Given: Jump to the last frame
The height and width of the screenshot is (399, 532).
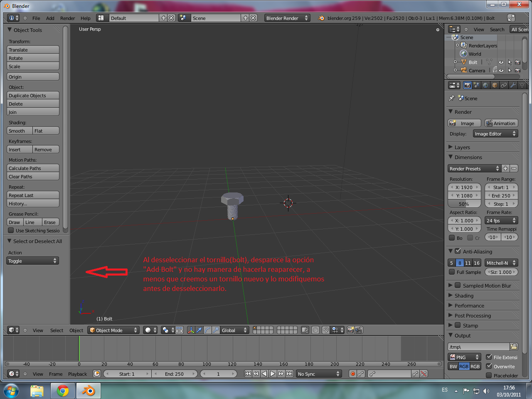Looking at the screenshot, I should (x=289, y=374).
